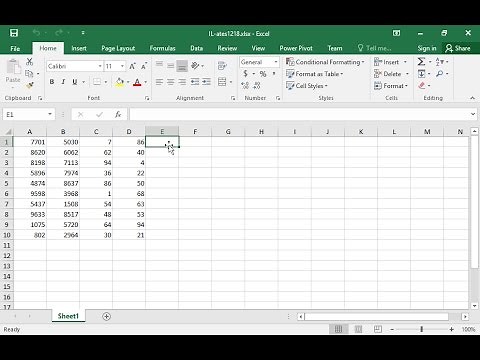Click the Format Painter brush icon
The width and height of the screenshot is (480, 360).
29,85
